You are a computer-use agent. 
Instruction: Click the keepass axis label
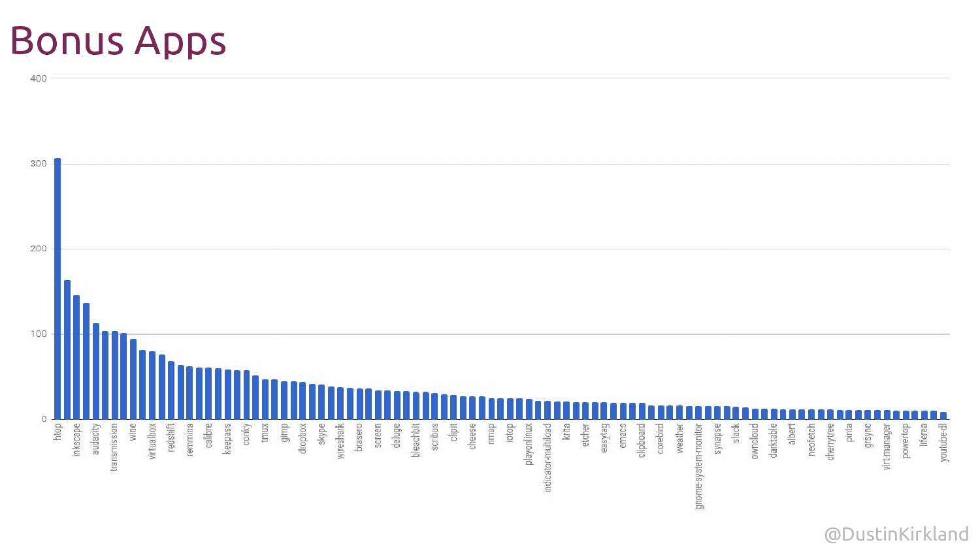227,439
